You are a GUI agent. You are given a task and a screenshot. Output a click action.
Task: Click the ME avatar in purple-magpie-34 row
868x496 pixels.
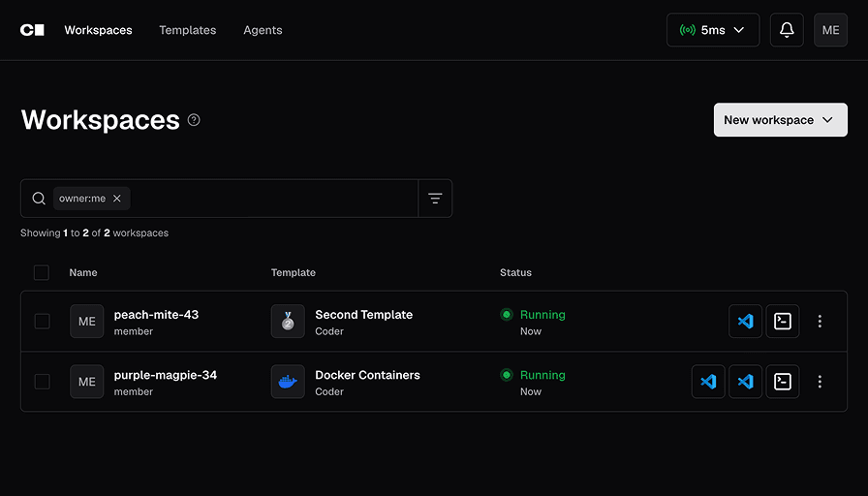(x=87, y=382)
